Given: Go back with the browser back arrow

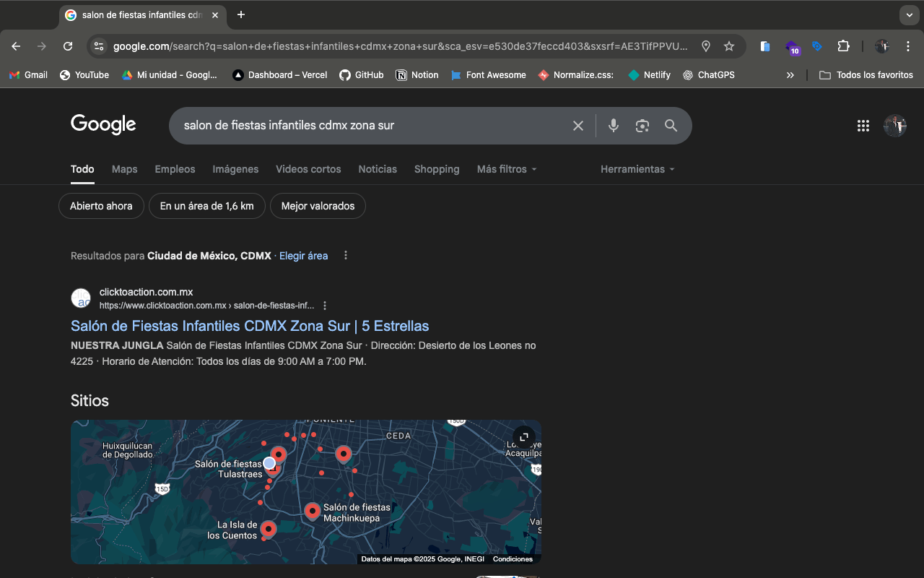Looking at the screenshot, I should (16, 46).
